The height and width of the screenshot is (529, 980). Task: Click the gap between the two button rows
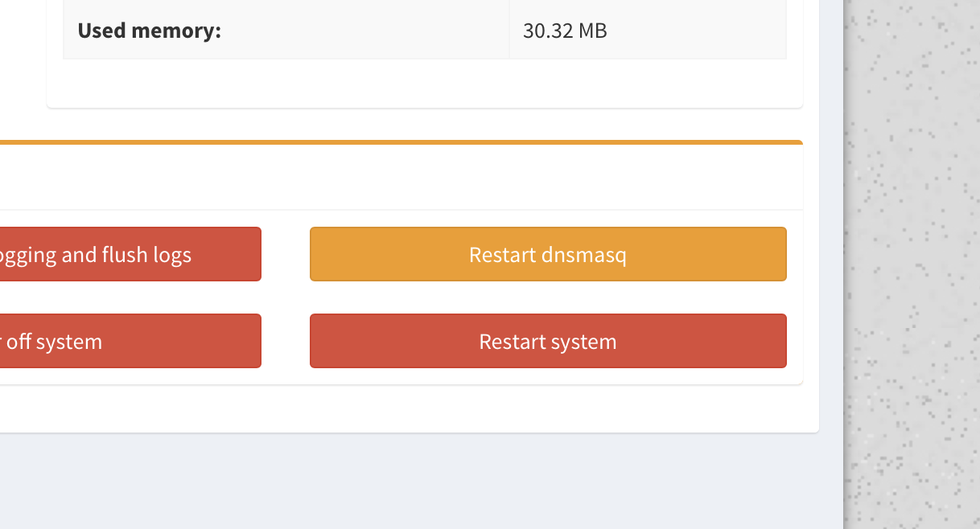point(401,297)
